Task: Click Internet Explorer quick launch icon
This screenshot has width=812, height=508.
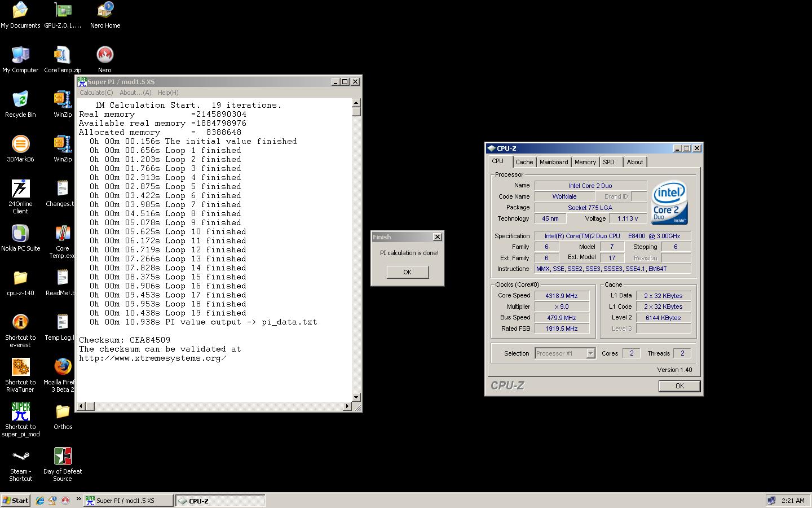Action: tap(40, 501)
